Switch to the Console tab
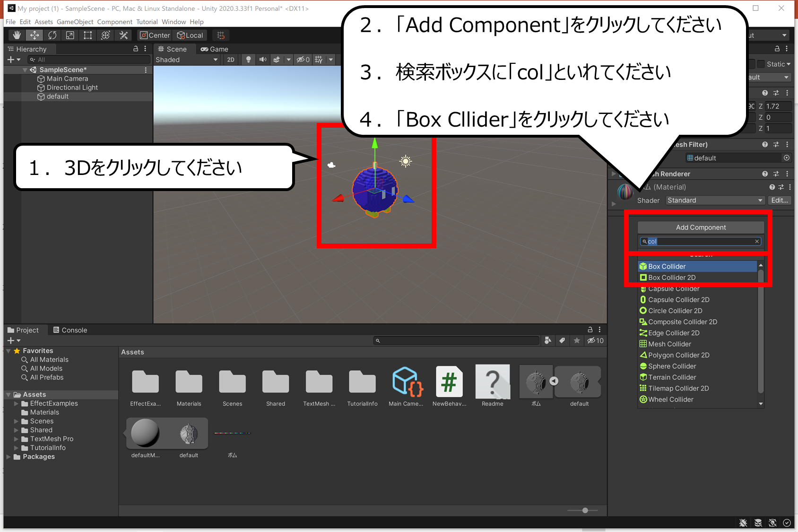798x532 pixels. coord(70,330)
